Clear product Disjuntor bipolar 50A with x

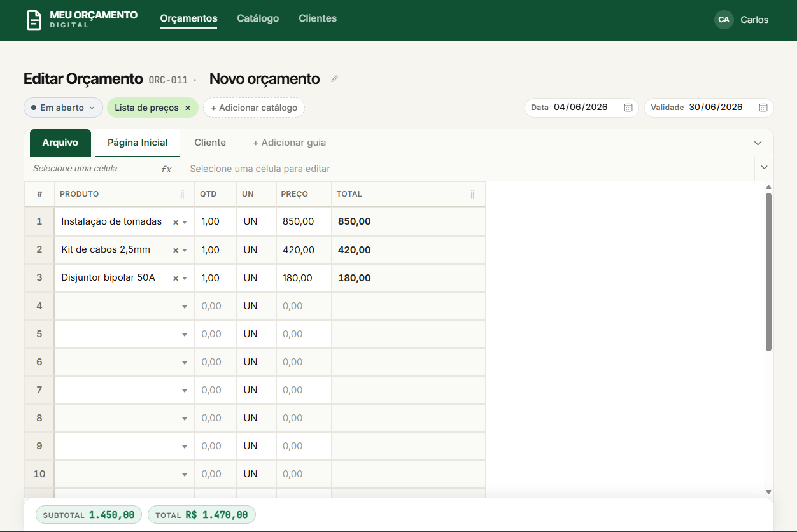[176, 278]
